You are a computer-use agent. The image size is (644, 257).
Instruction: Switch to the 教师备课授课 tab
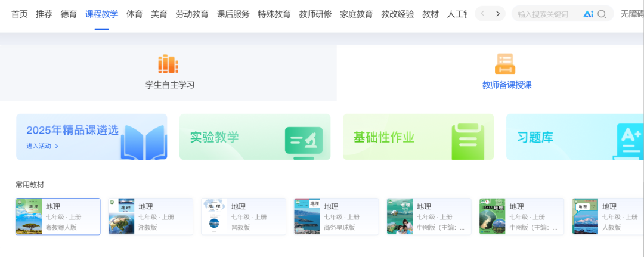490,73
